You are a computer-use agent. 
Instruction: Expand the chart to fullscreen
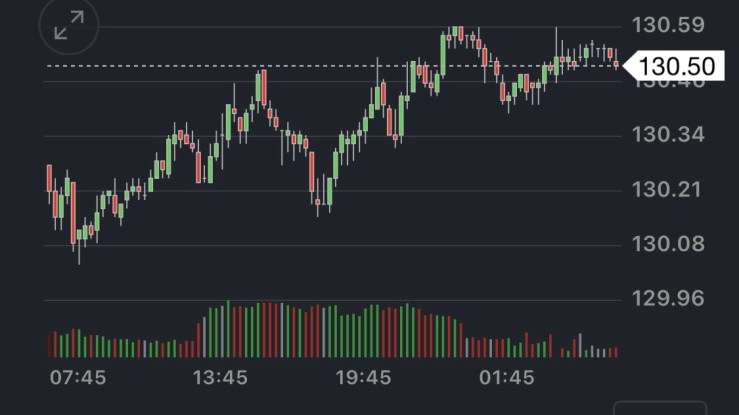(68, 27)
